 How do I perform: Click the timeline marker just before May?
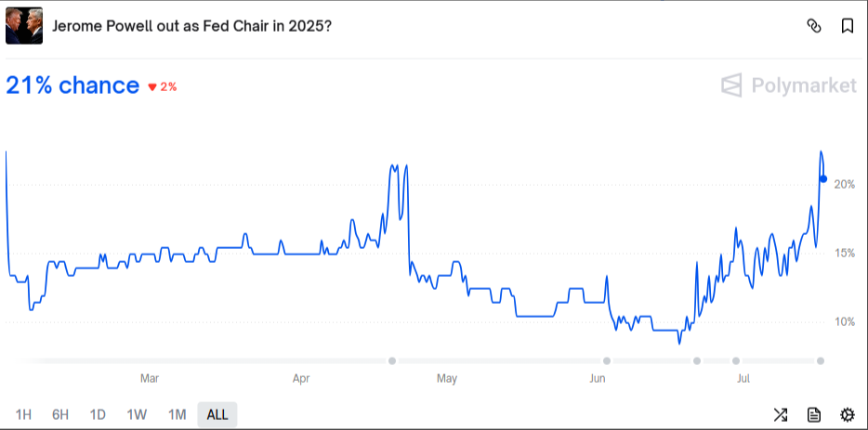tap(392, 360)
